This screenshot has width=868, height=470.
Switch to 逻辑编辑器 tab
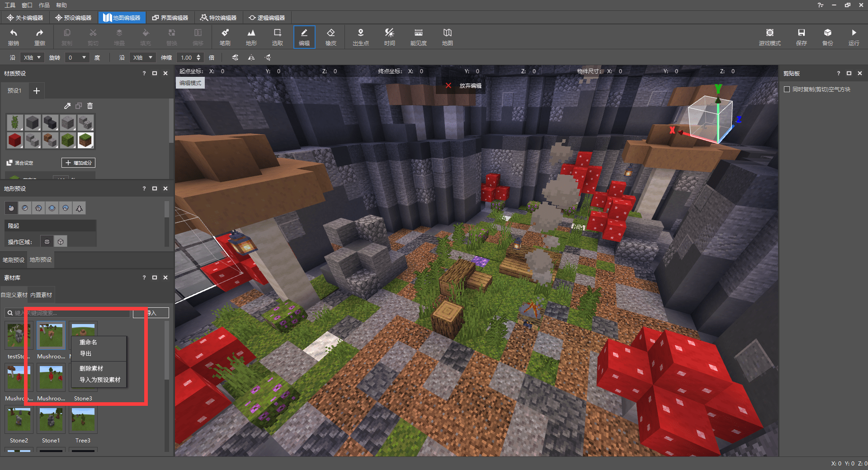coord(267,18)
